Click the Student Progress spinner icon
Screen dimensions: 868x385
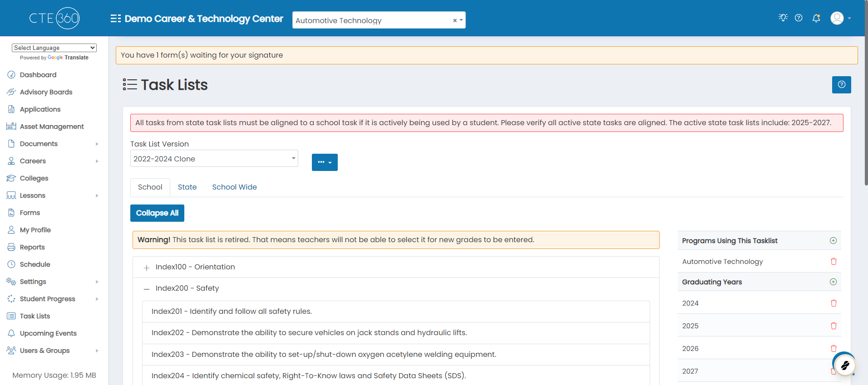pyautogui.click(x=11, y=299)
